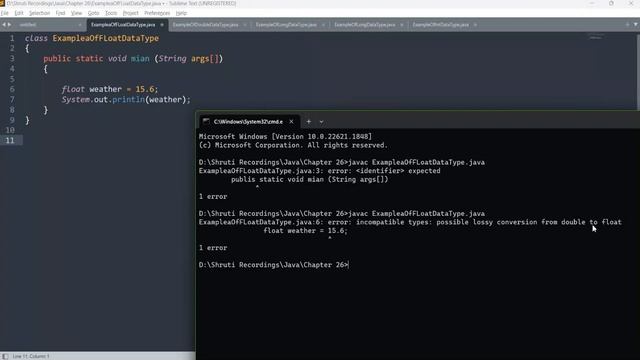
Task: Maximize the Sublime Text window
Action: (611, 3)
